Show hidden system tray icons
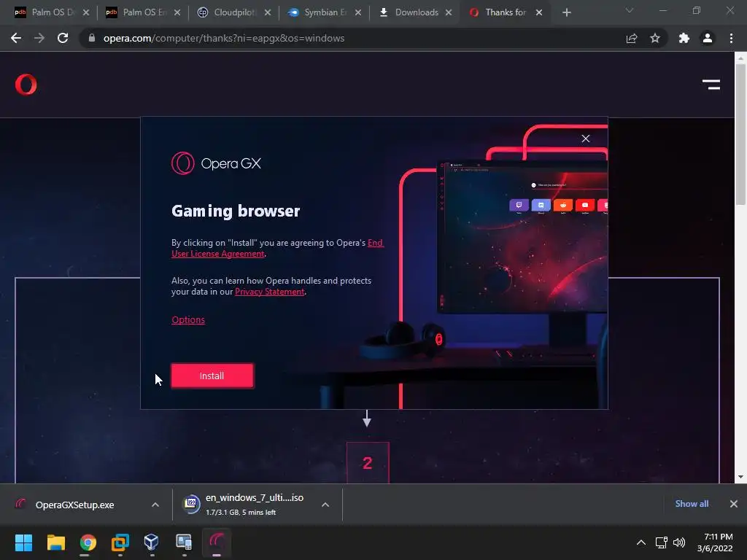This screenshot has height=560, width=747. point(641,542)
